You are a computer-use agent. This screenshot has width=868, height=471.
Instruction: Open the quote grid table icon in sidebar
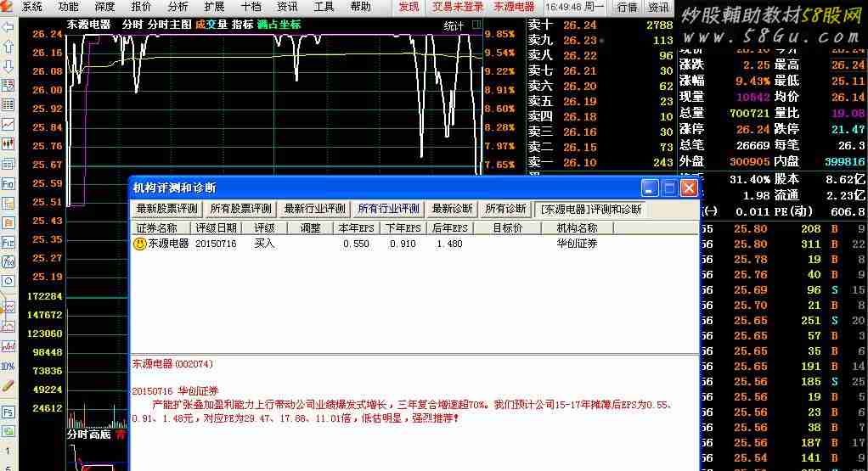(x=8, y=105)
